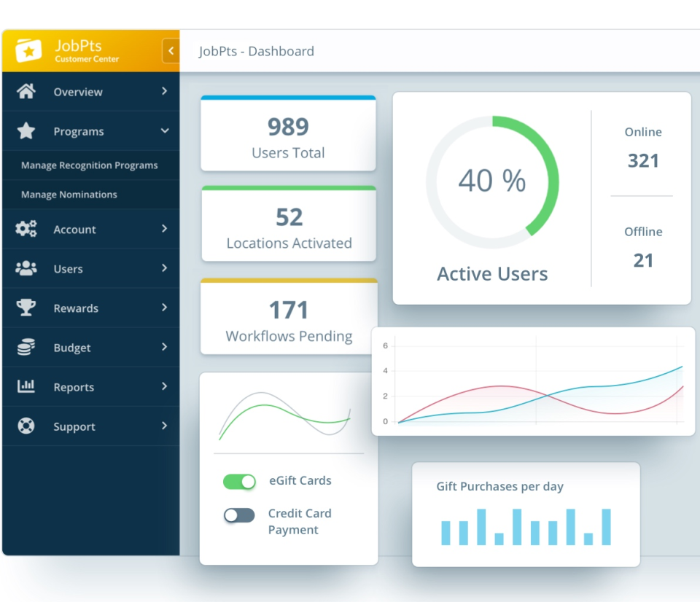Expand the Account chevron
Screen dimensions: 700x602
pos(165,229)
